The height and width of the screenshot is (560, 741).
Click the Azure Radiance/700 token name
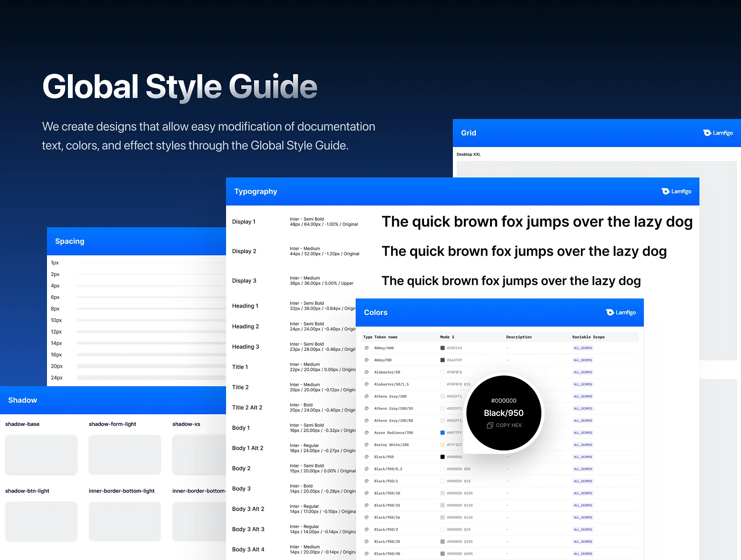tap(394, 433)
